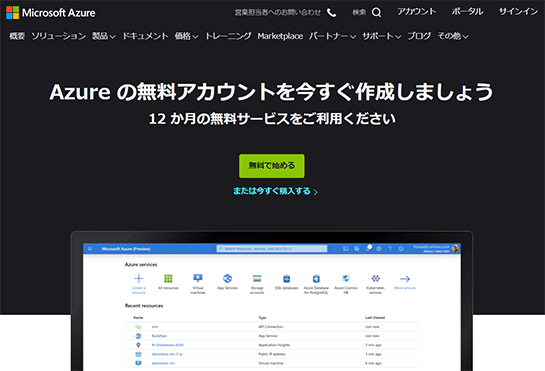Open the SQL databases icon
This screenshot has height=371, width=545.
286,279
